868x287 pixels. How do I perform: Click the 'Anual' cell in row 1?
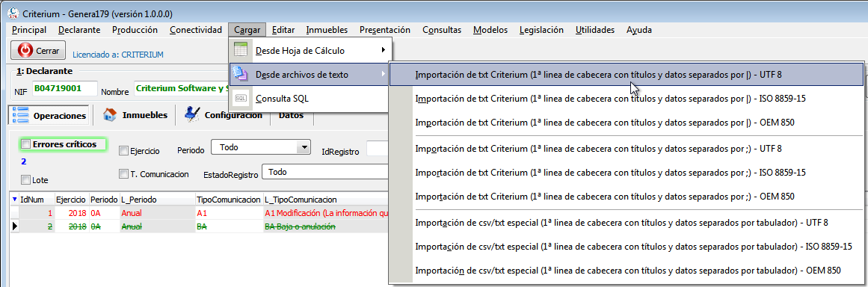click(157, 213)
